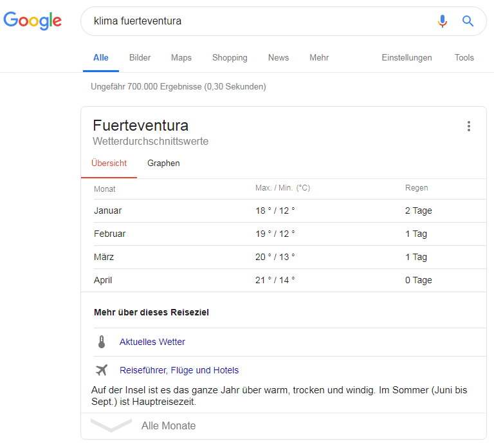The height and width of the screenshot is (448, 494).
Task: Click the 21 ° / 14 ° temperature value
Action: pyautogui.click(x=275, y=280)
